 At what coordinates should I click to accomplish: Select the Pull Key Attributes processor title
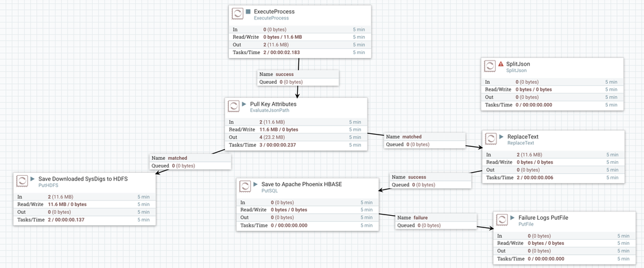point(273,104)
